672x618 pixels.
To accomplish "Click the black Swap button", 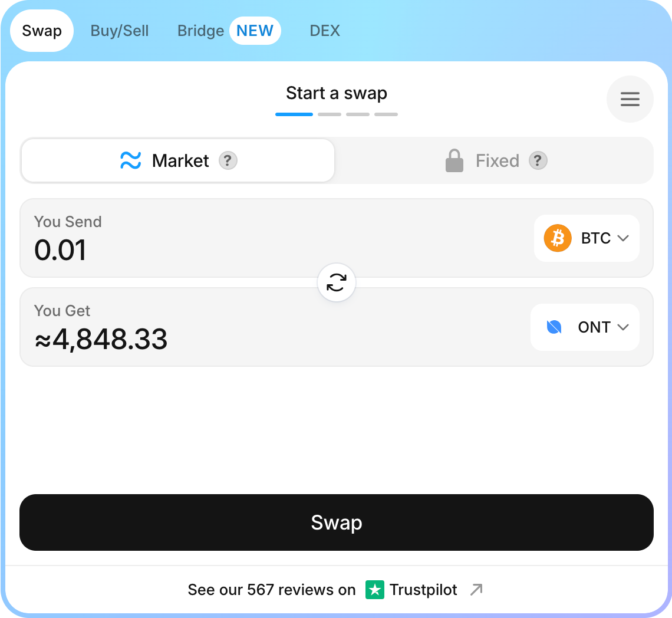I will click(337, 522).
